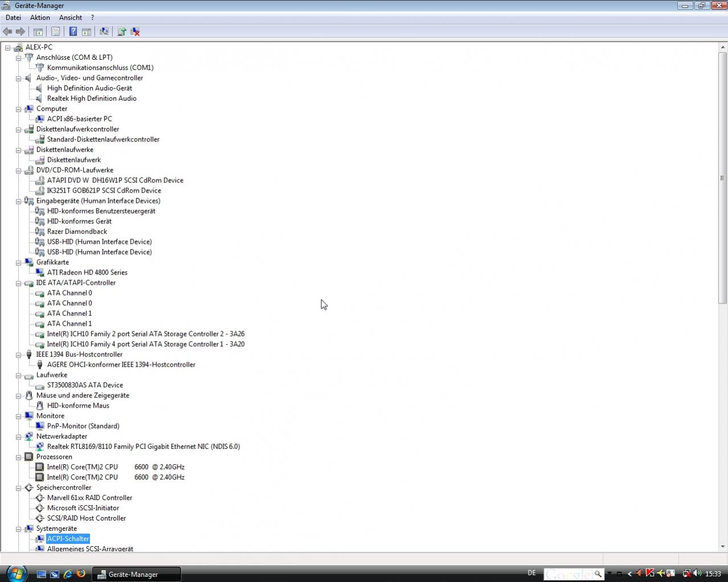Click the Razer Diamondback device icon
This screenshot has width=728, height=582.
[x=40, y=232]
